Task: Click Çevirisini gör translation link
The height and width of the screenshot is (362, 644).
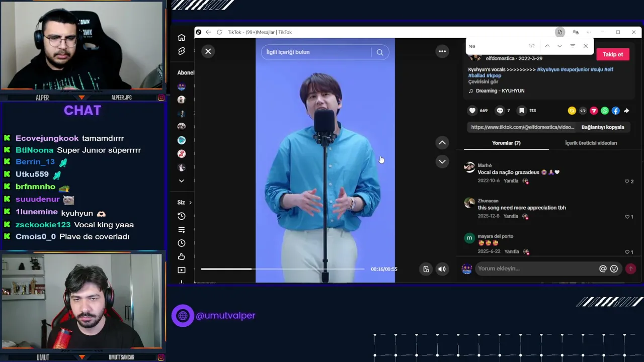Action: point(483,82)
